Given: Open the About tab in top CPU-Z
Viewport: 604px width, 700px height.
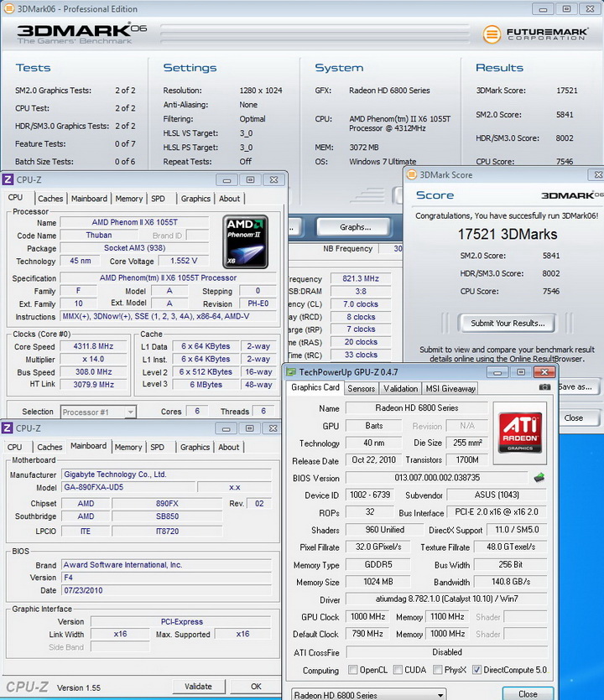Looking at the screenshot, I should pyautogui.click(x=229, y=199).
